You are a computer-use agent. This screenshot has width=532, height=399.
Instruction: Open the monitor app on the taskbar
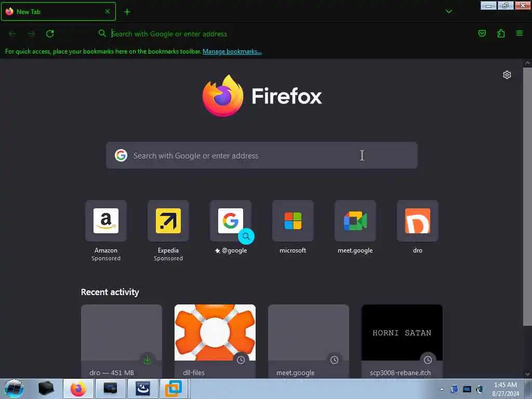click(x=110, y=389)
